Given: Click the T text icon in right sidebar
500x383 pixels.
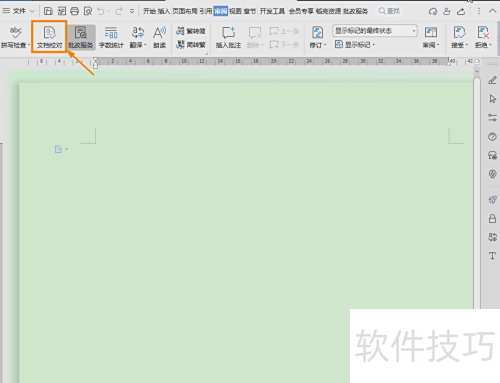Looking at the screenshot, I should coord(492,256).
